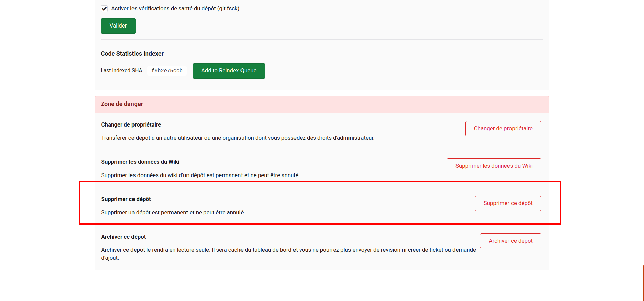Click the Supprimer un dépôt est permanent text
This screenshot has width=644, height=301.
[173, 213]
